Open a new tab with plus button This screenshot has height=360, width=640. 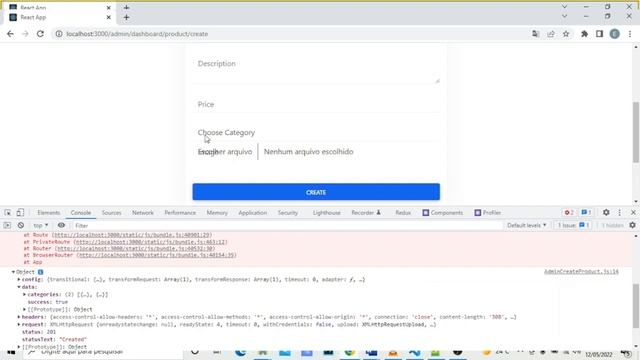(x=127, y=17)
